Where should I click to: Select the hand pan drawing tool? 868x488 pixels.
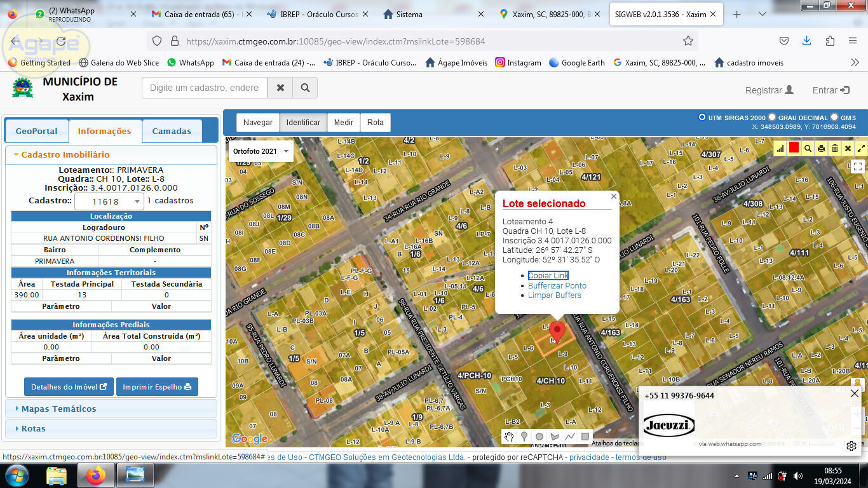coord(509,437)
